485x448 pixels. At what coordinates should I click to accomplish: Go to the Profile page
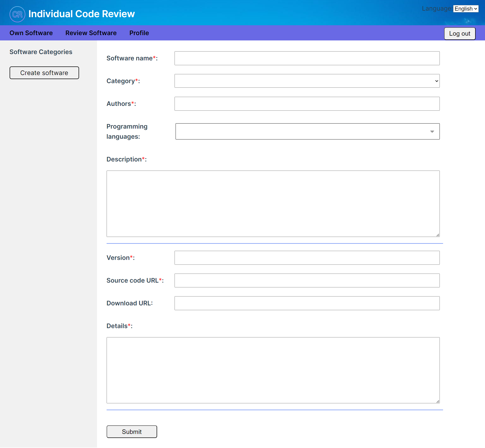[x=139, y=33]
